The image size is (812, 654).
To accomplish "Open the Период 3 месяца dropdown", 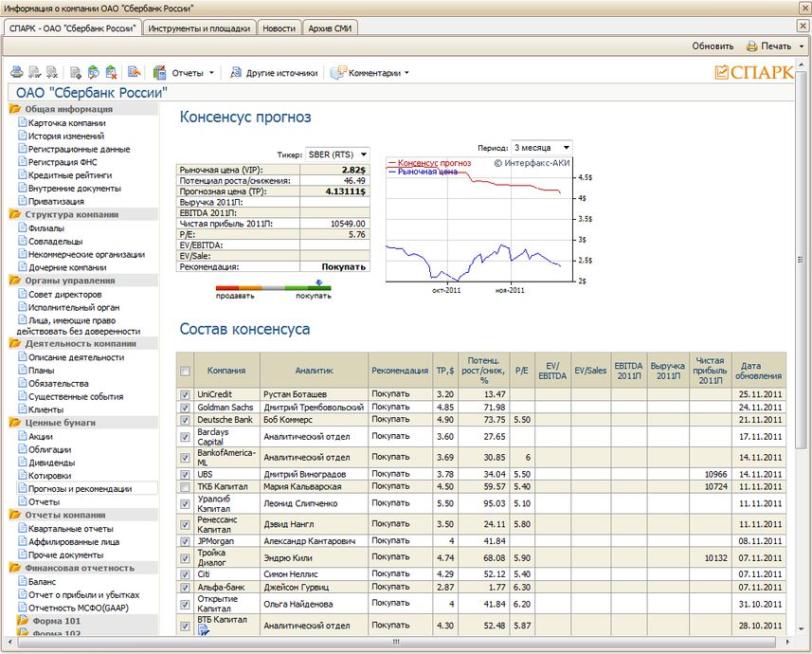I will [x=566, y=148].
